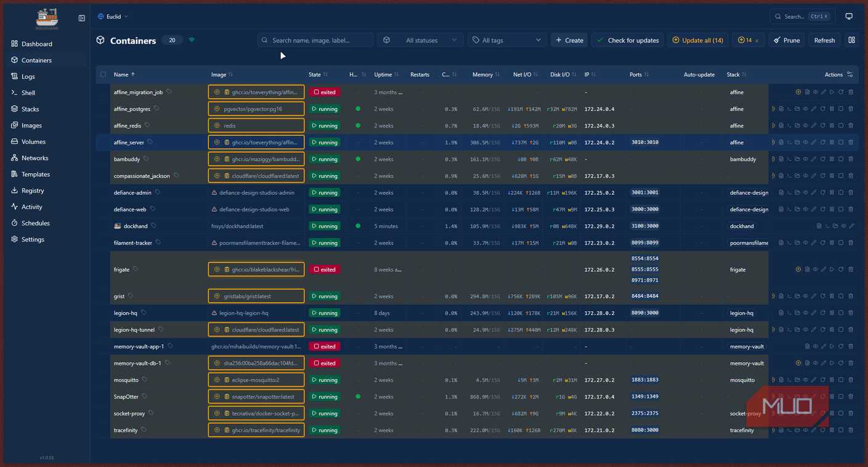Sort the table by Name column
868x467 pixels.
tap(124, 75)
